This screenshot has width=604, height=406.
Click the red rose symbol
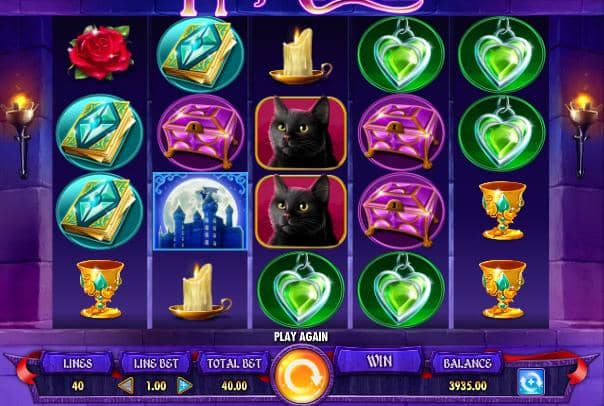tap(100, 52)
